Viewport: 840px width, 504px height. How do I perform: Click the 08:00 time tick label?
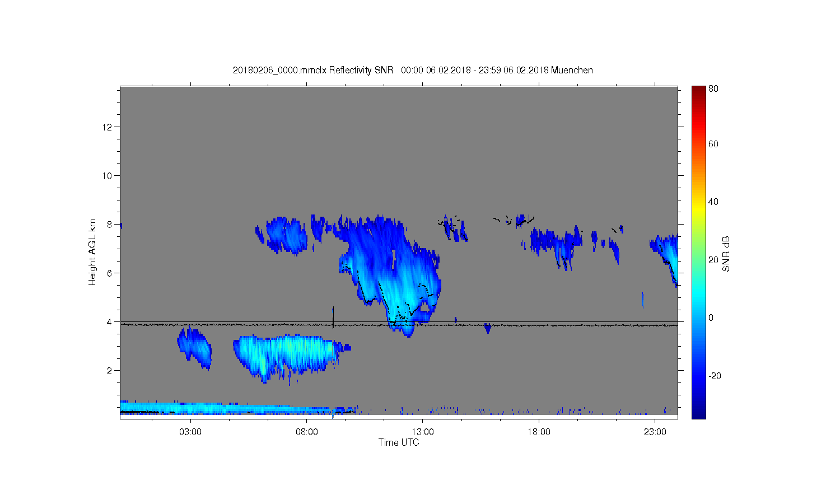(x=307, y=432)
